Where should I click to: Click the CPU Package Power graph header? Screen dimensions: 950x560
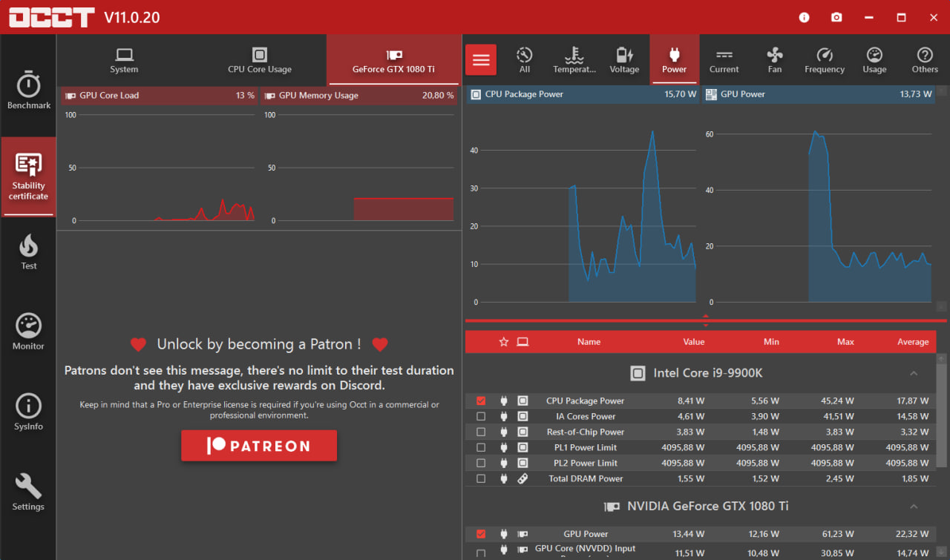coord(583,94)
